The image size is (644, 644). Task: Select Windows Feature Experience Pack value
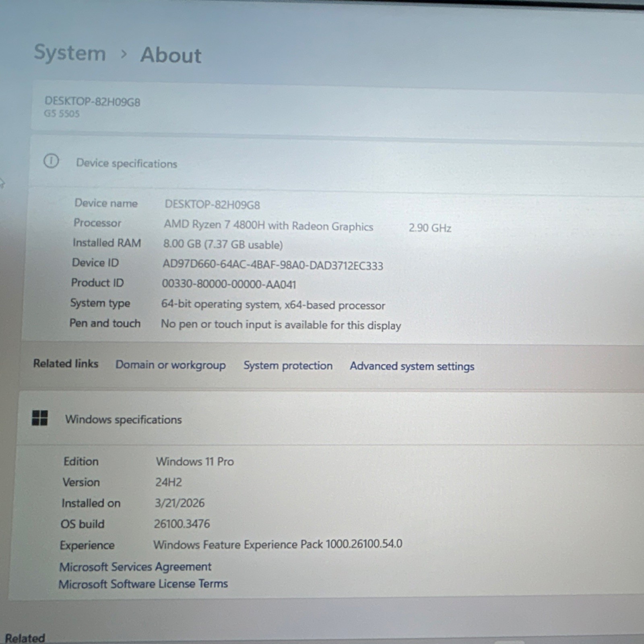pyautogui.click(x=278, y=544)
